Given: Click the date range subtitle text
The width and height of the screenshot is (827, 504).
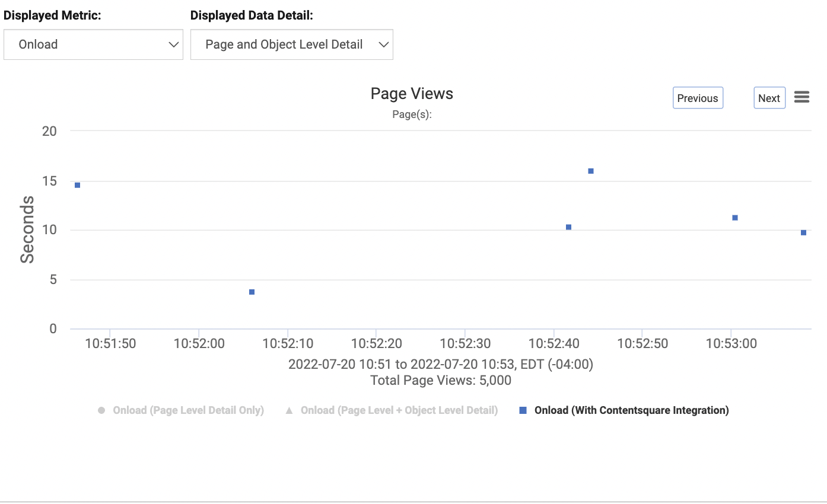Looking at the screenshot, I should tap(441, 364).
